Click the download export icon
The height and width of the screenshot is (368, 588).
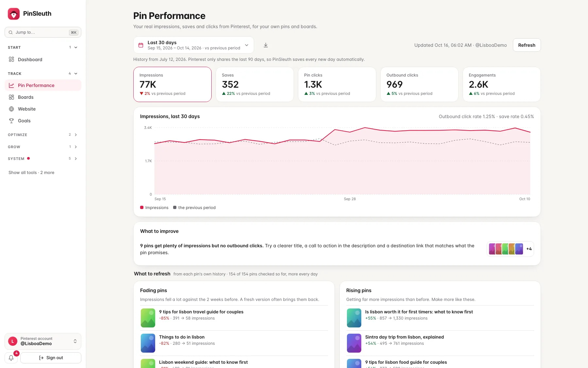click(266, 45)
